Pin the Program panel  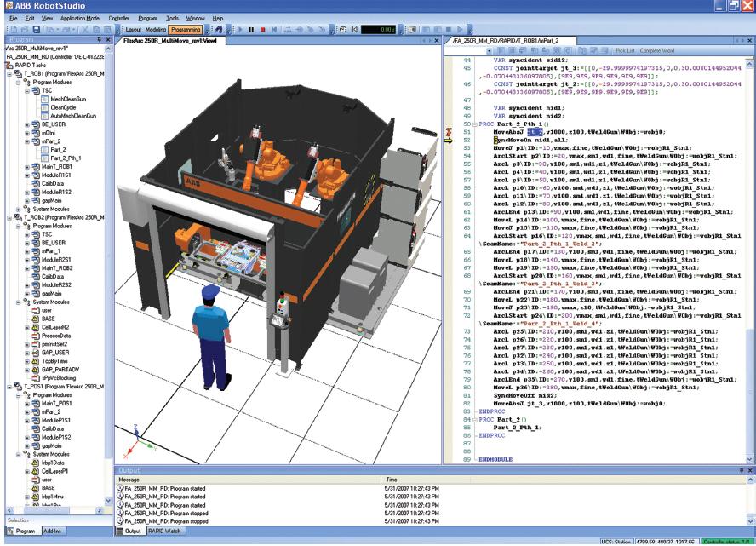[100, 40]
